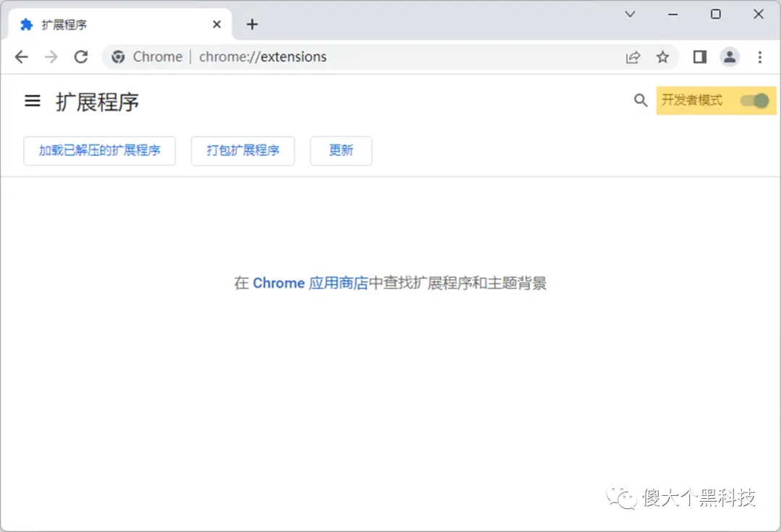Minimize the Chrome window

tap(673, 14)
